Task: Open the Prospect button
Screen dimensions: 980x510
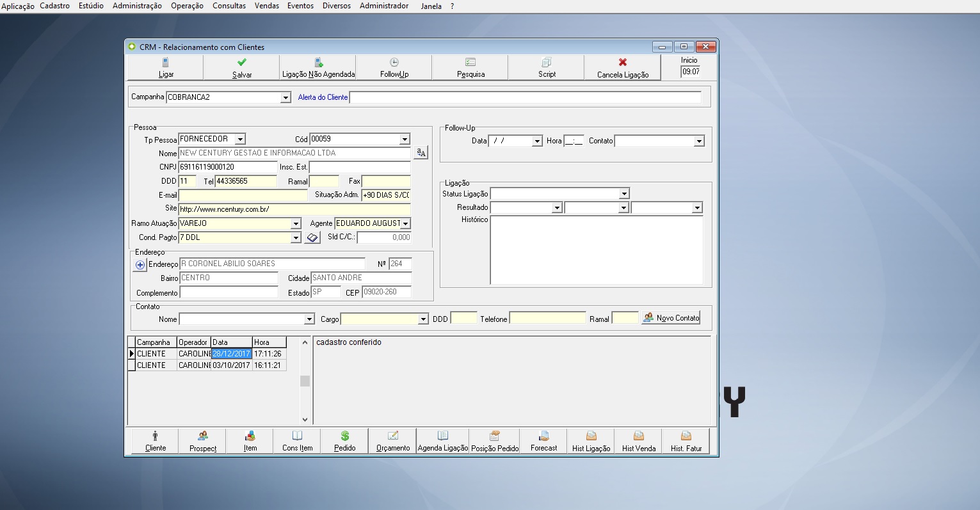Action: 203,441
